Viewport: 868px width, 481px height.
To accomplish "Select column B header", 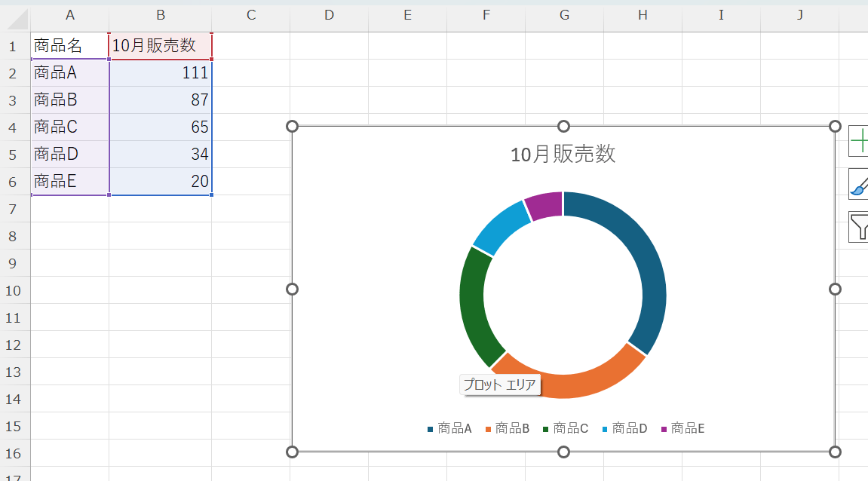I will tap(160, 15).
